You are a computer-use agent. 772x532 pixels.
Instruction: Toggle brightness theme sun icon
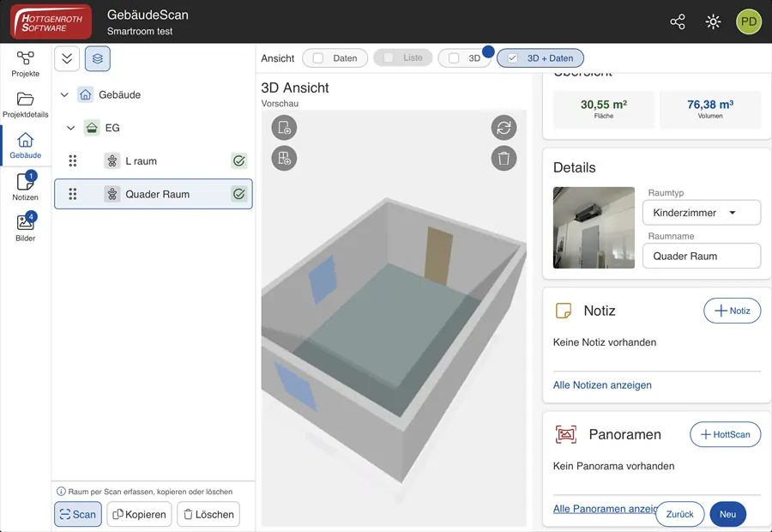(713, 21)
